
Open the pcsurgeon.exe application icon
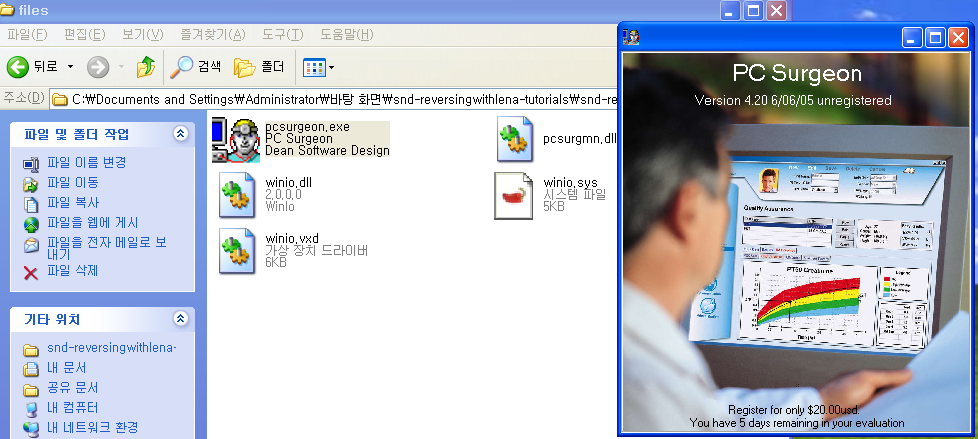tap(236, 139)
